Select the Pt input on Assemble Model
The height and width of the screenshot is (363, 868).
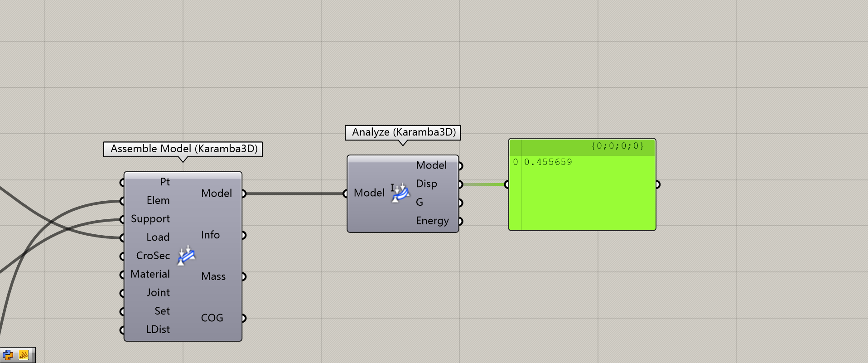point(165,182)
